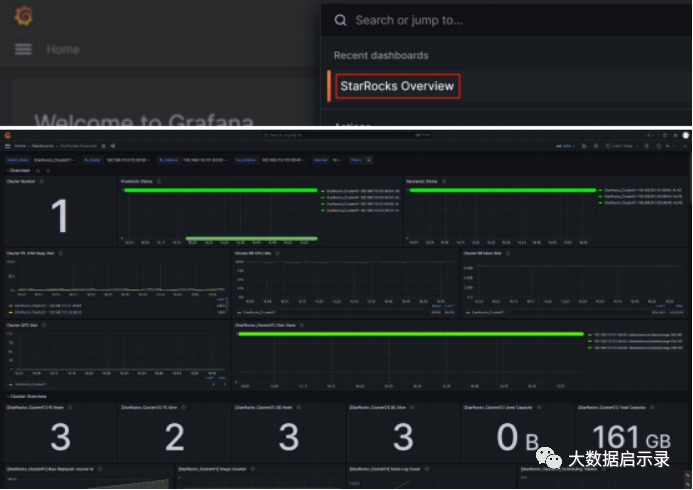Collapse the Cluster Overview row
This screenshot has width=693, height=490.
pos(27,396)
